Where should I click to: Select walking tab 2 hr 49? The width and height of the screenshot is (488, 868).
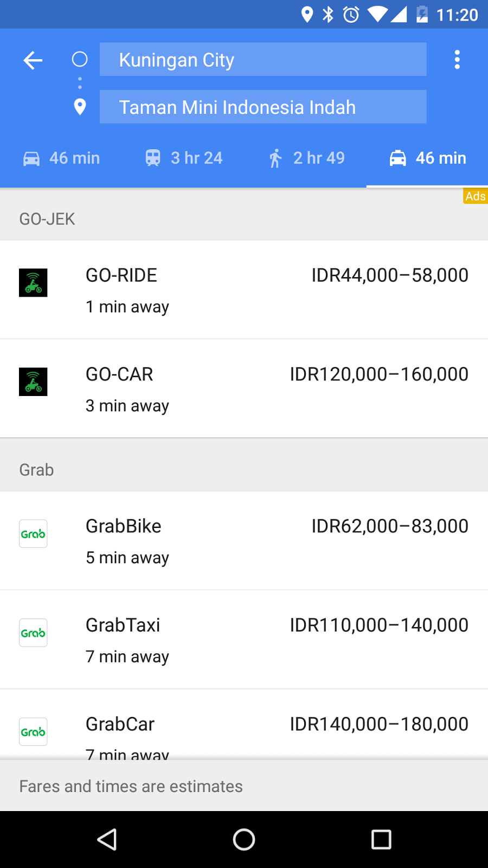pos(306,158)
